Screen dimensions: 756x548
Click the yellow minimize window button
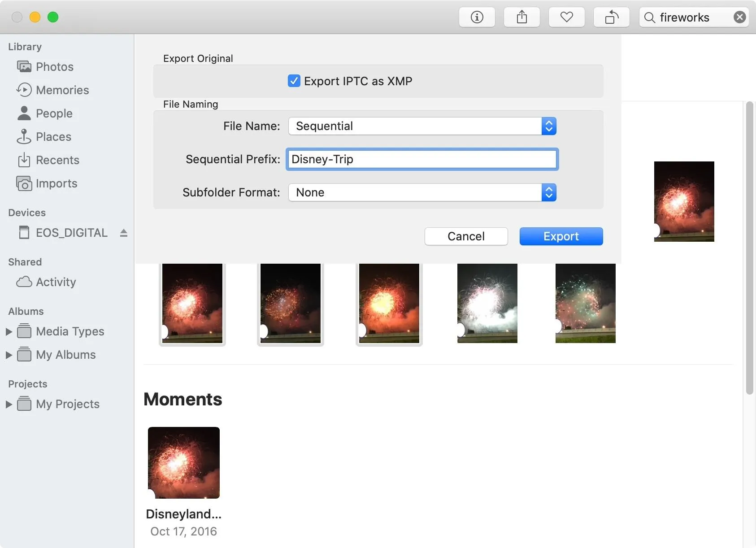point(35,17)
